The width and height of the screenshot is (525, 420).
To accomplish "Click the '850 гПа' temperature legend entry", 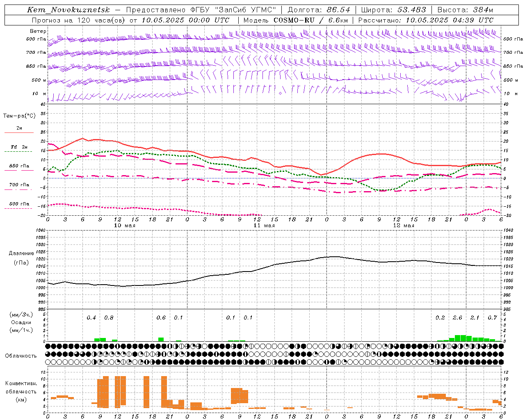I will tap(19, 166).
